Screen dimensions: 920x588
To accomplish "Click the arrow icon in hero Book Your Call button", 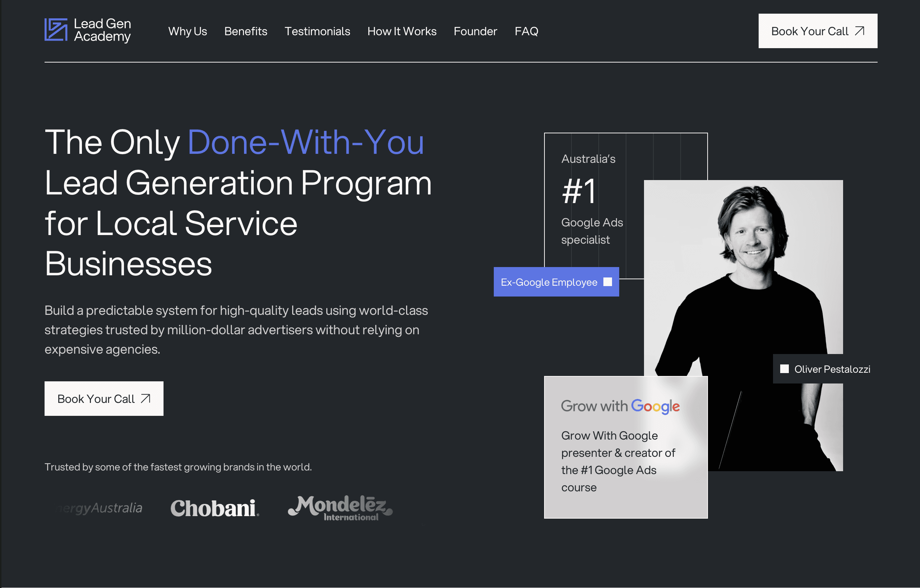I will (x=146, y=399).
